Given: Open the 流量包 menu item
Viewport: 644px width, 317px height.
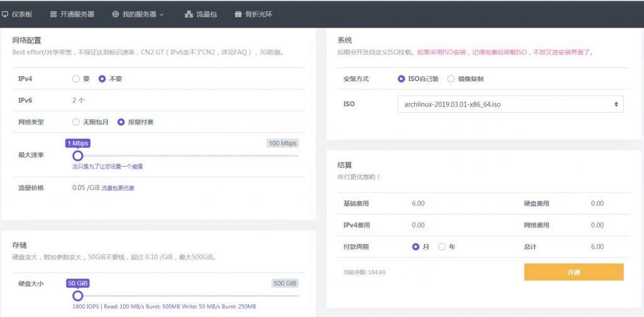Looking at the screenshot, I should tap(206, 14).
